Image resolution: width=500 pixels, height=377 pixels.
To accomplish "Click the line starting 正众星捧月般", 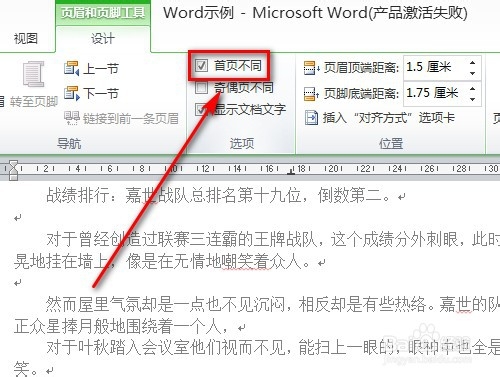I will point(130,326).
